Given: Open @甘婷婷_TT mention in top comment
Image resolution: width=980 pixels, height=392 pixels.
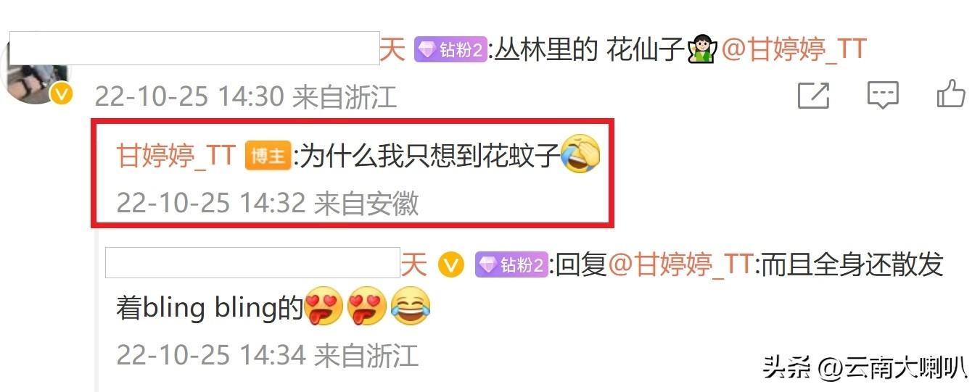Looking at the screenshot, I should pyautogui.click(x=794, y=49).
